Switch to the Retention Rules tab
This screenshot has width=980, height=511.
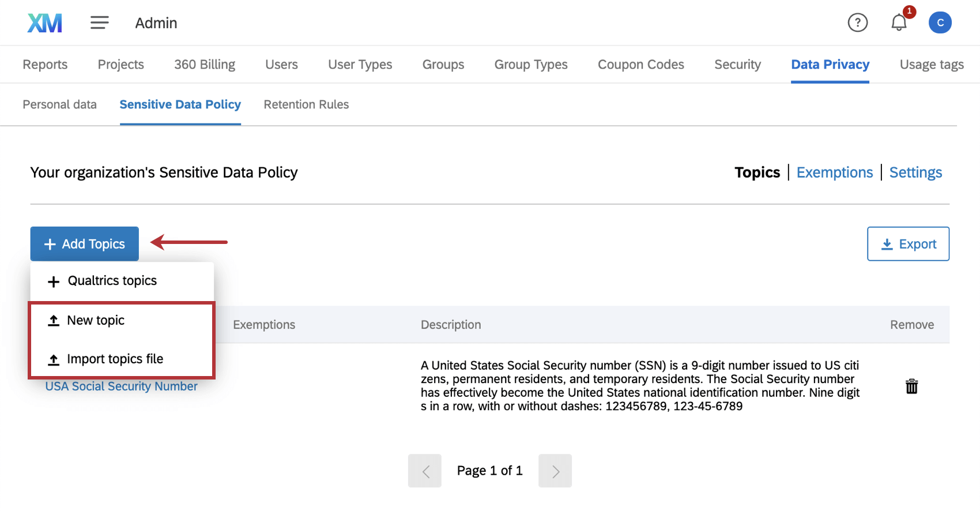click(x=306, y=104)
